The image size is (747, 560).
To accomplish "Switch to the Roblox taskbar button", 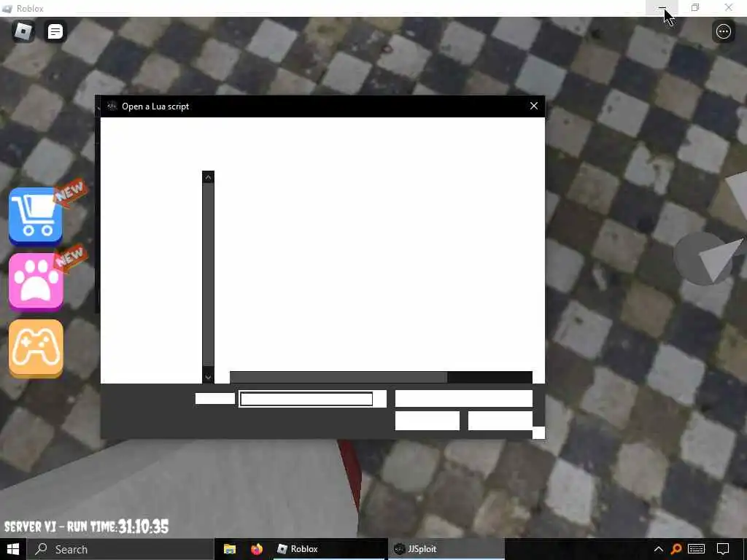I will [x=329, y=549].
